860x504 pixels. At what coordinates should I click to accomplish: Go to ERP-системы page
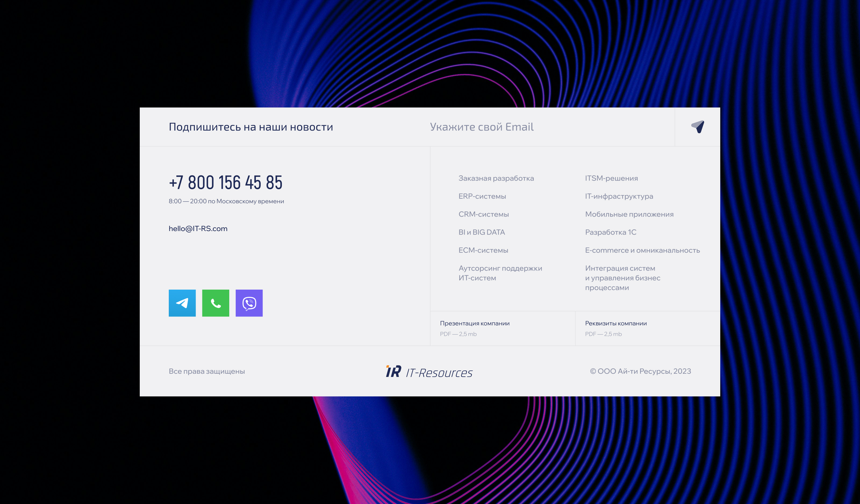pyautogui.click(x=482, y=196)
